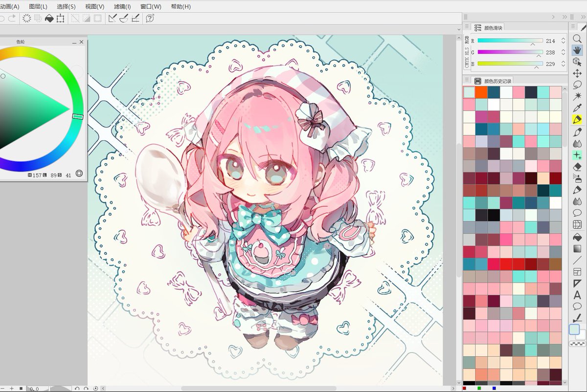This screenshot has height=392, width=587.
Task: Click the main foreground color square
Action: (574, 330)
